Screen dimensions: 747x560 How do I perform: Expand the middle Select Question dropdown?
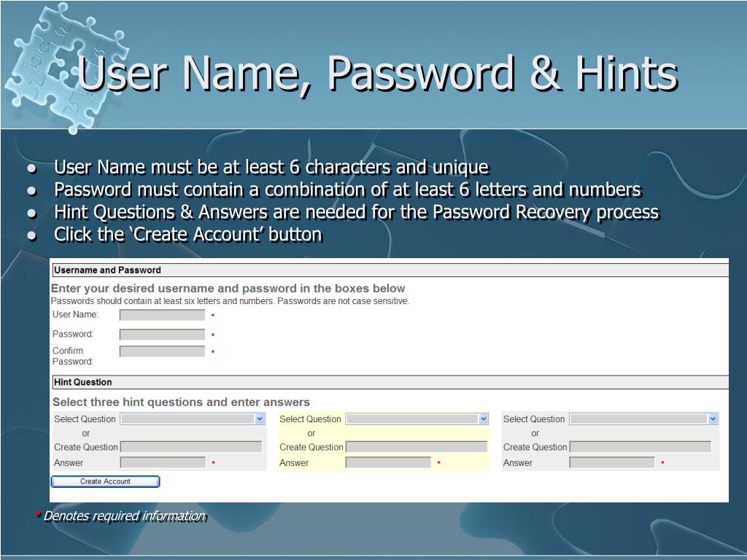coord(417,419)
